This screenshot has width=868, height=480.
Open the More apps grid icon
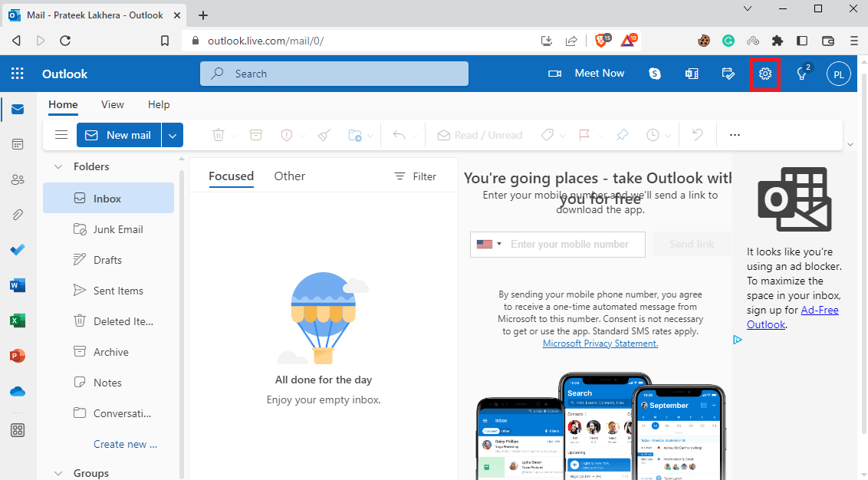coord(18,430)
